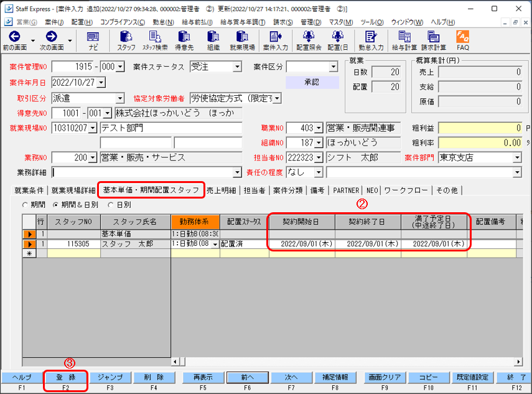Click the 粗利益 yellow value field
Screen dimensions: 532x394
click(x=480, y=128)
